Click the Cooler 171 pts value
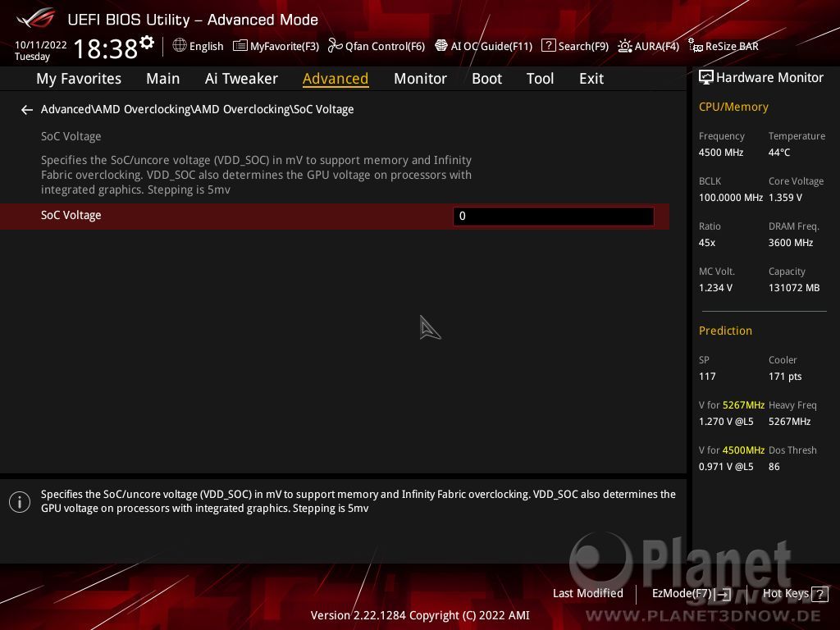Viewport: 840px width, 630px height. tap(785, 376)
